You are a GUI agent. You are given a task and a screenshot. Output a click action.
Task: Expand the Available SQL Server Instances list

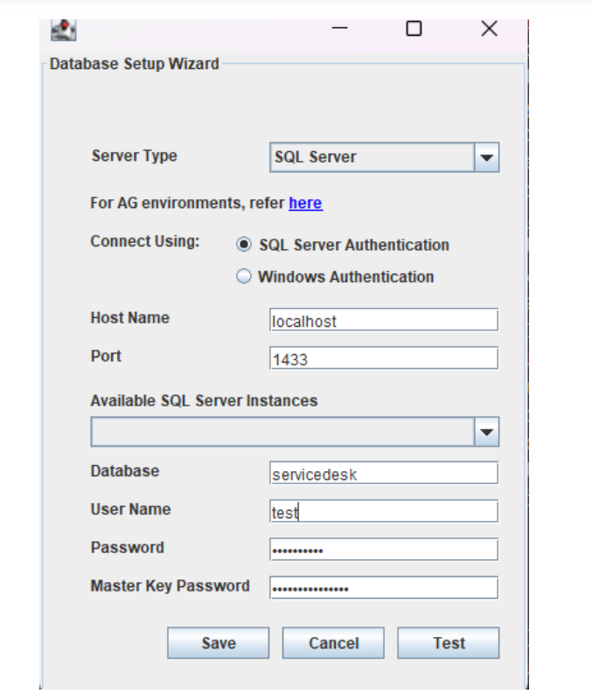282,432
